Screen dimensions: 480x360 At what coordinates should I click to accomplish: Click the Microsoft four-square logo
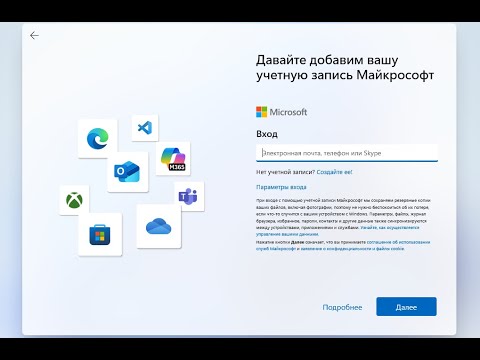pos(262,112)
